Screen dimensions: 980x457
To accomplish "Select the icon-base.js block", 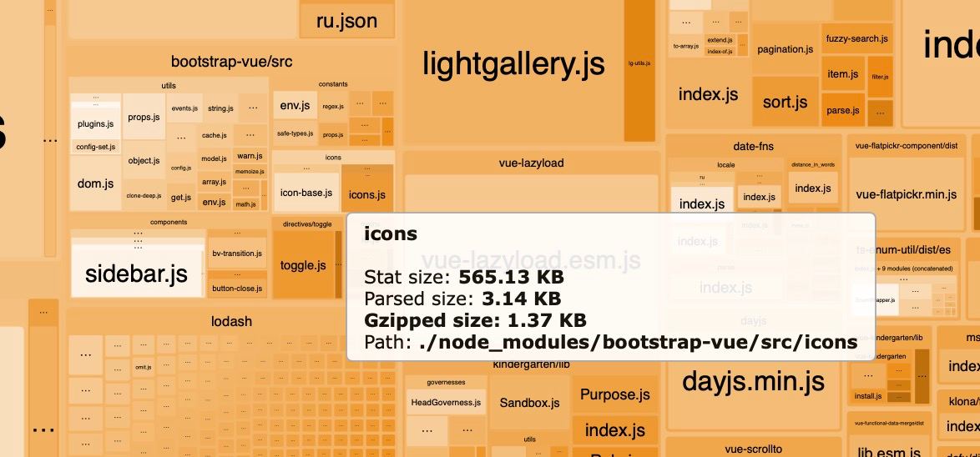I will [x=306, y=193].
